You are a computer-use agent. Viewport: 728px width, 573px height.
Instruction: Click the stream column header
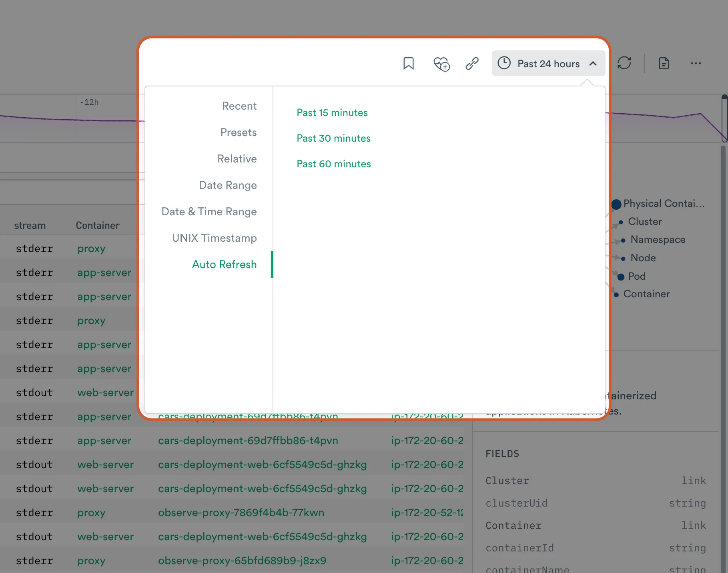click(x=30, y=226)
